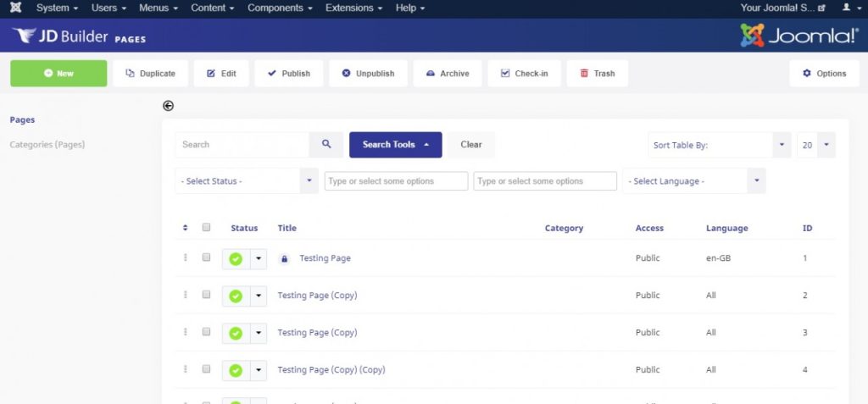The width and height of the screenshot is (868, 404).
Task: Click the Edit toolbar button
Action: (x=221, y=74)
